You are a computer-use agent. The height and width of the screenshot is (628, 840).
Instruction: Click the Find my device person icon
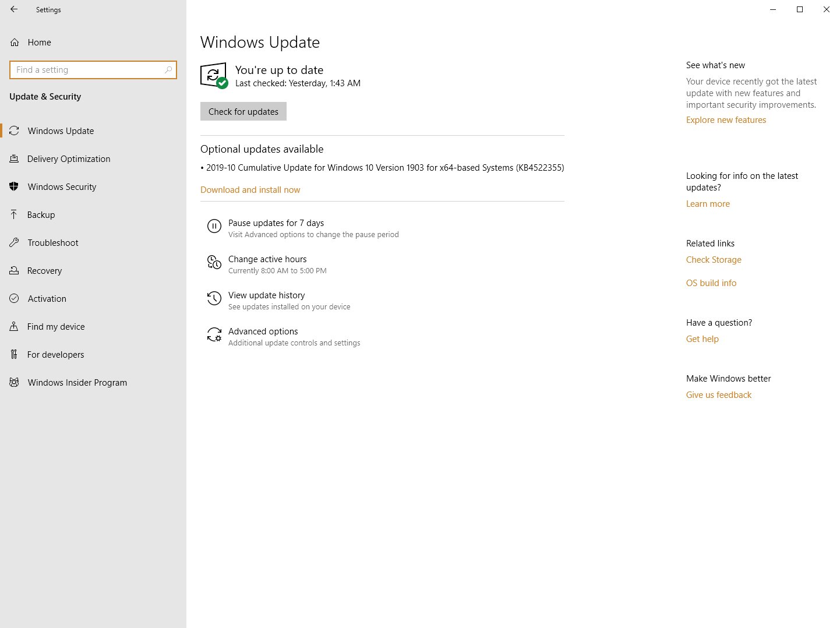pyautogui.click(x=15, y=327)
